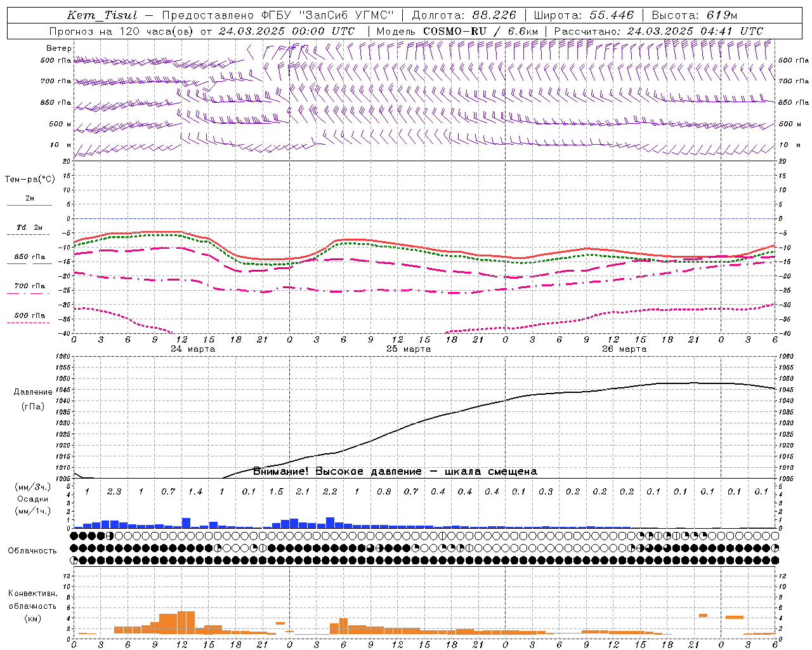Click the Ветер panel label
This screenshot has height=650, width=812.
59,48
